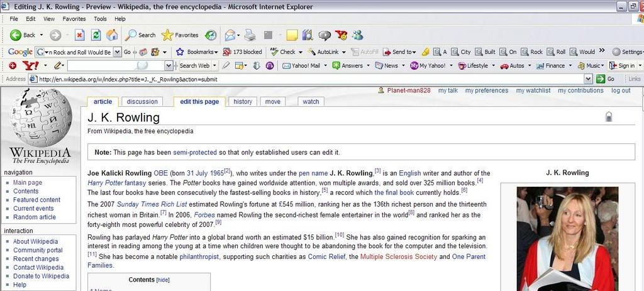This screenshot has height=291, width=644.
Task: Click the Planet-man828 user link
Action: (x=409, y=91)
